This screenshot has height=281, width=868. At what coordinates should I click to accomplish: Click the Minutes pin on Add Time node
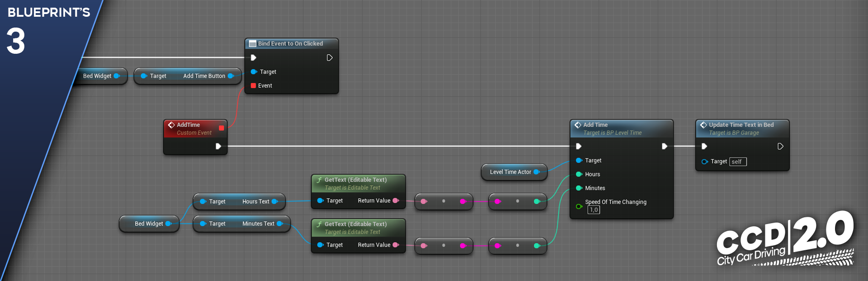coord(579,188)
